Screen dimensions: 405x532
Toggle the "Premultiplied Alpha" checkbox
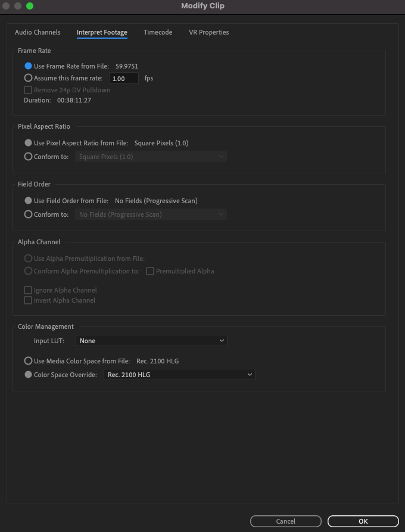tap(149, 271)
